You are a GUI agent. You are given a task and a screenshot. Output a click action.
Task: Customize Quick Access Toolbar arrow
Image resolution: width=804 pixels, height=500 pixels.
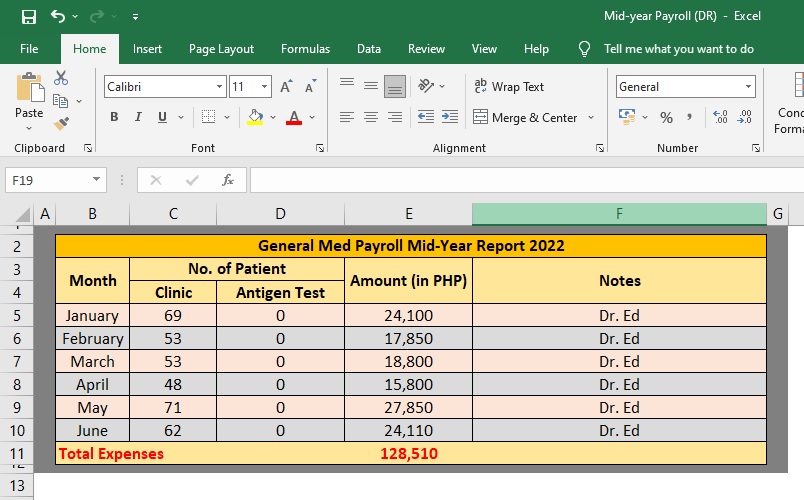point(135,17)
